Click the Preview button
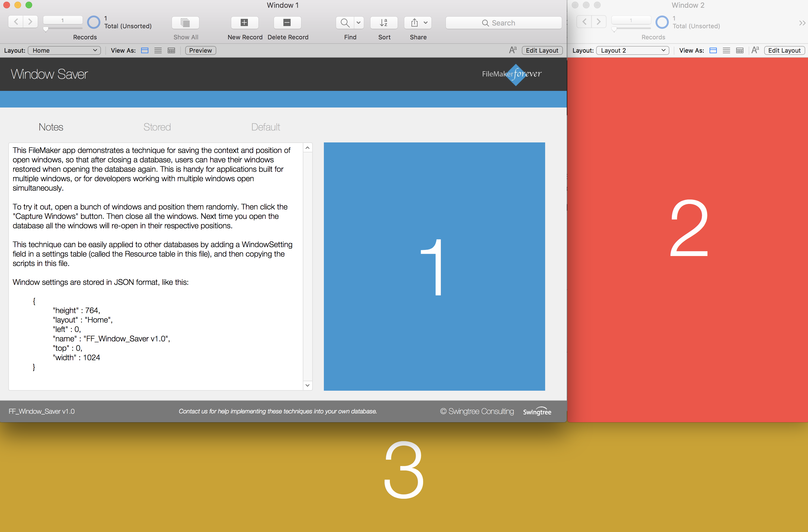Screen dimensions: 808x532 201,50
